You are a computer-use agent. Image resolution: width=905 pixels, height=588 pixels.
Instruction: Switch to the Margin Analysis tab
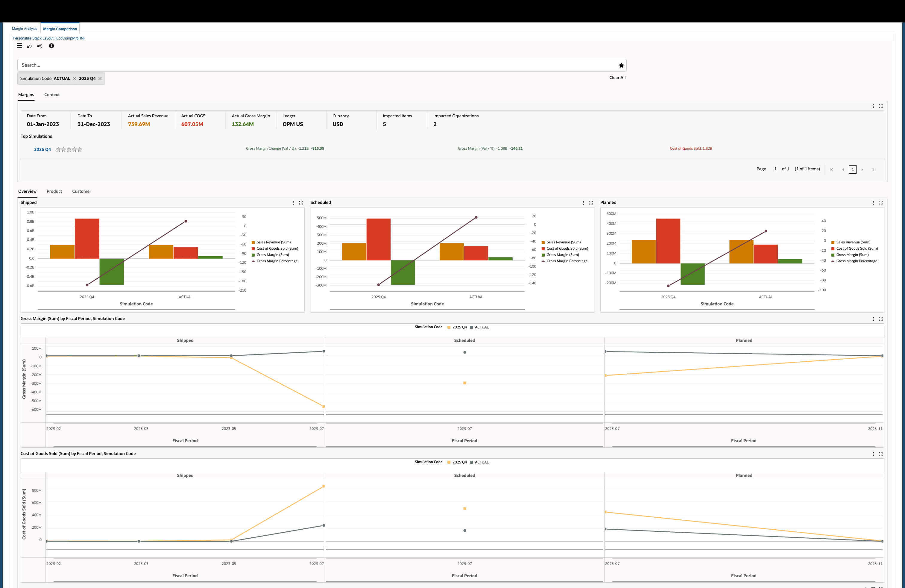point(24,28)
